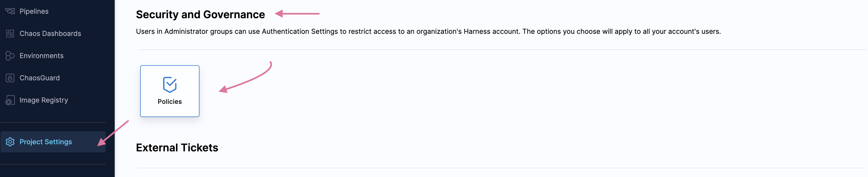
Task: Open Project Settings label in the sidebar
Action: tap(46, 142)
